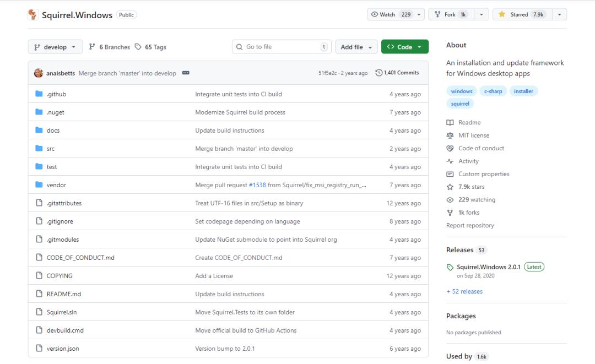595x364 pixels.
Task: Click the Readme book icon in About
Action: click(x=450, y=122)
